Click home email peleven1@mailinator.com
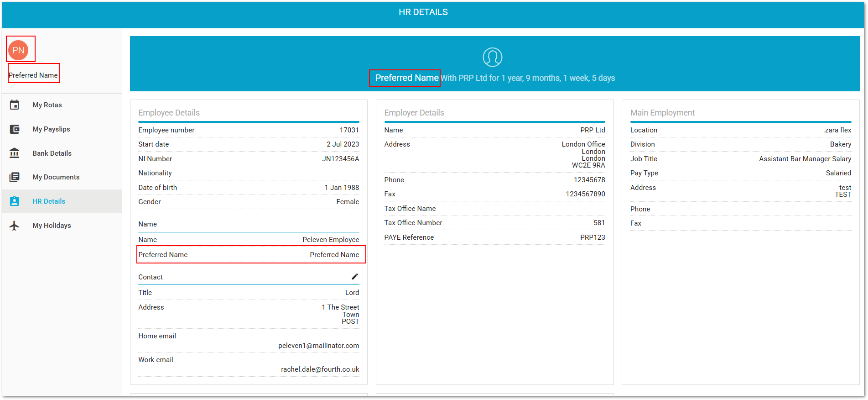The width and height of the screenshot is (868, 400). pos(318,346)
